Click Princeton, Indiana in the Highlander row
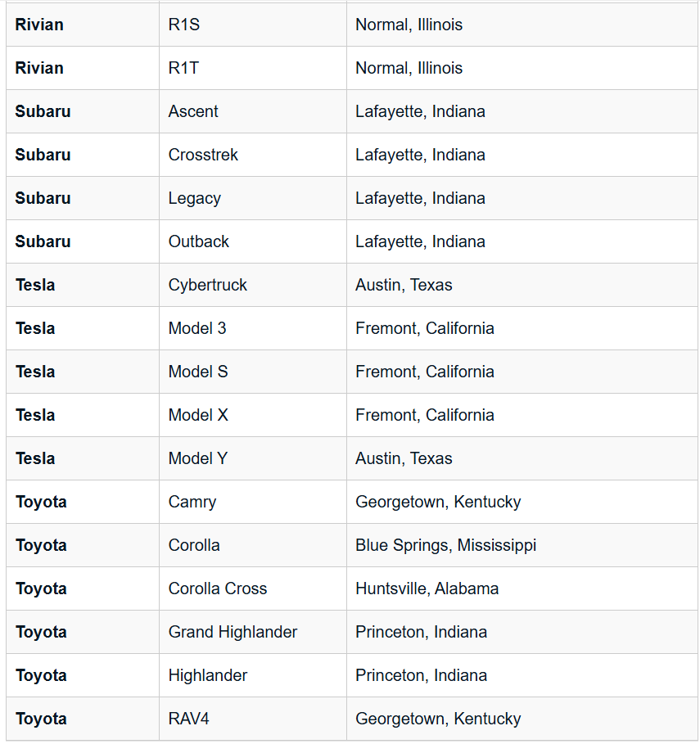 click(x=421, y=675)
